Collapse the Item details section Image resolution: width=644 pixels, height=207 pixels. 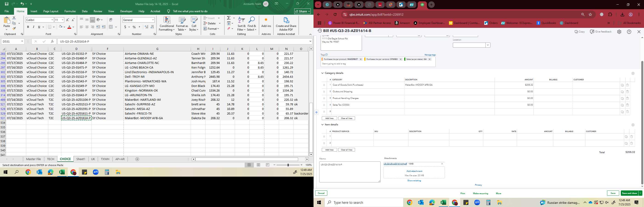[322, 125]
